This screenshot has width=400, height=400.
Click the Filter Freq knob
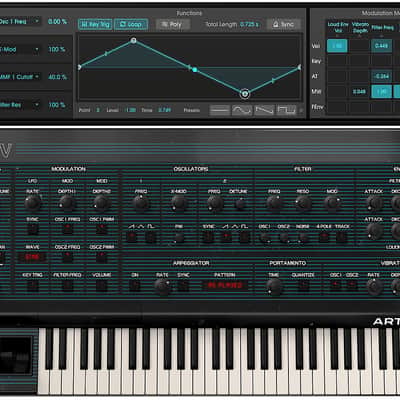pyautogui.click(x=274, y=203)
